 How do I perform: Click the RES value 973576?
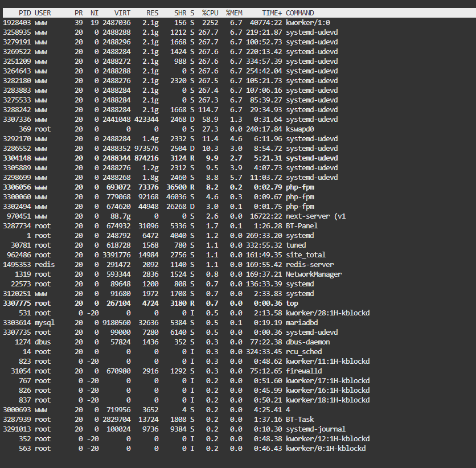pos(146,149)
